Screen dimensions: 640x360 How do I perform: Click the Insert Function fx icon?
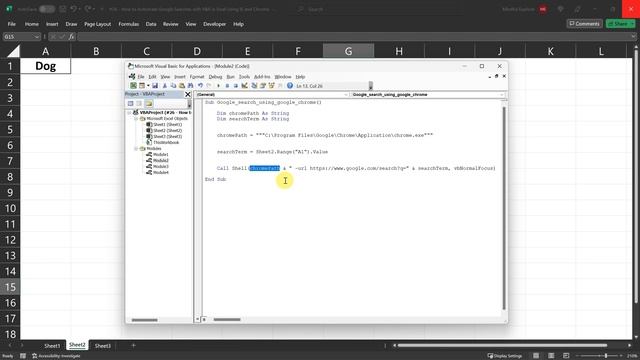pos(71,37)
